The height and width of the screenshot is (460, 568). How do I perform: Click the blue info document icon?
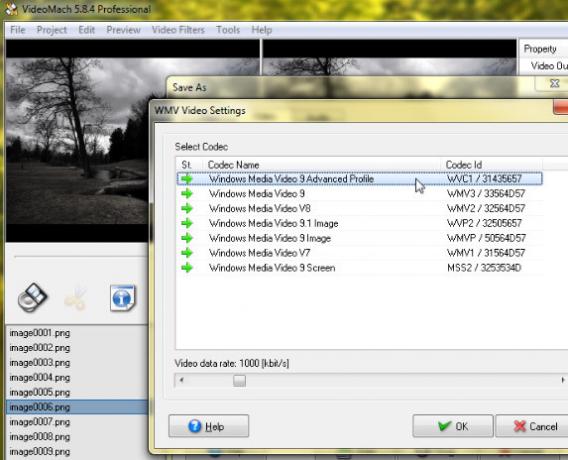tap(123, 298)
